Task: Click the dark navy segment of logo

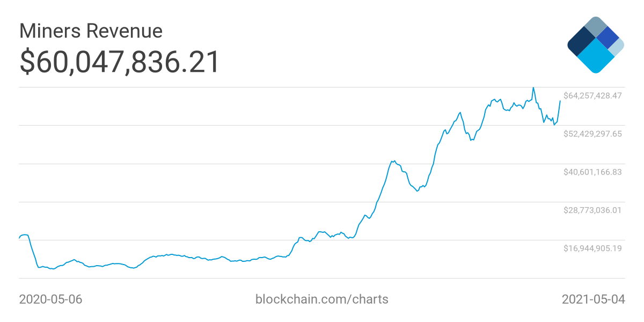Action: click(581, 42)
